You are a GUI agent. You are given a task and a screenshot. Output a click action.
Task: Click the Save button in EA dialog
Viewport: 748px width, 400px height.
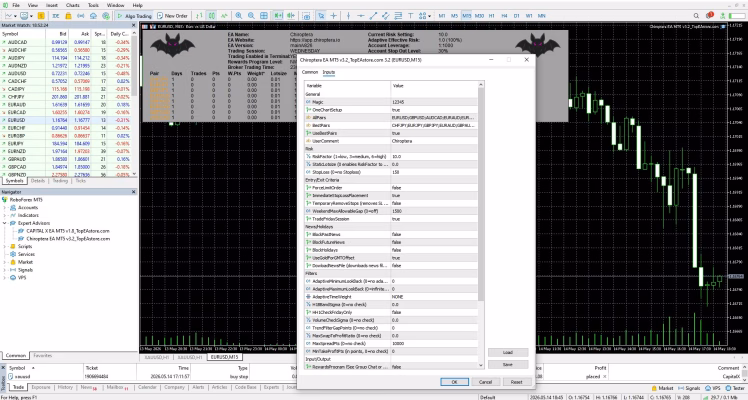click(x=508, y=364)
